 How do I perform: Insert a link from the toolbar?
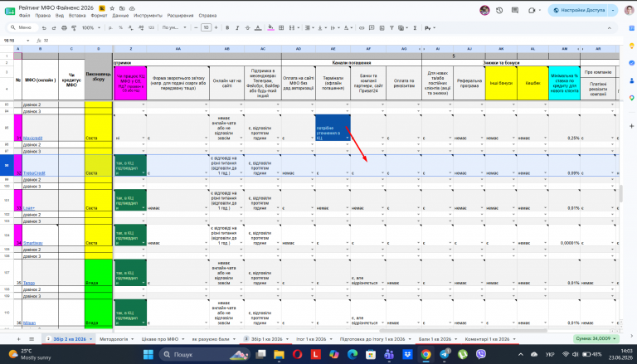362,27
